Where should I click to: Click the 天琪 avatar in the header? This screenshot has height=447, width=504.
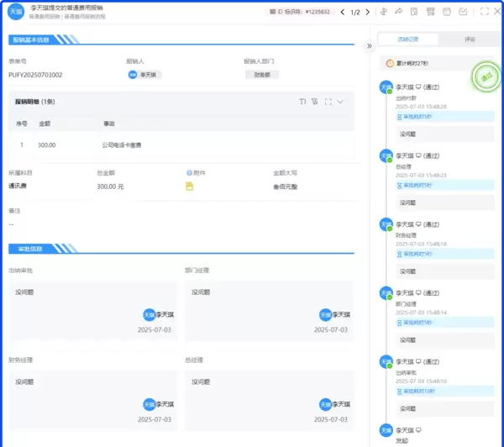(x=15, y=11)
